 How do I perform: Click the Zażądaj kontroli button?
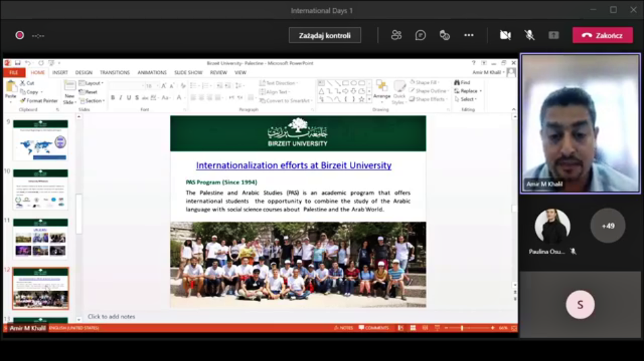324,35
